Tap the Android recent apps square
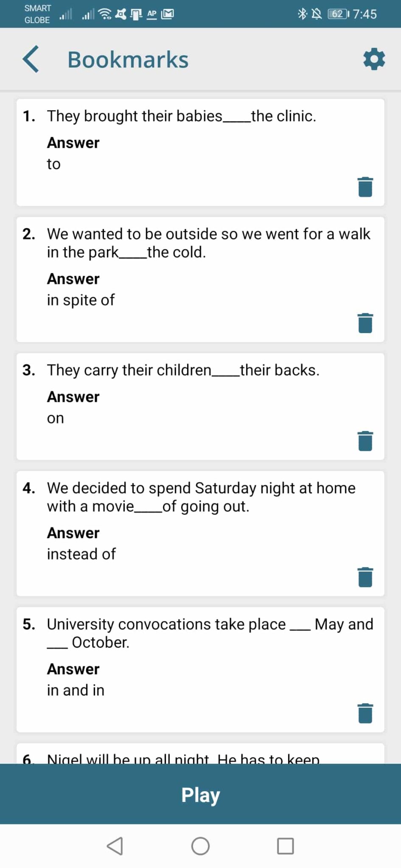The width and height of the screenshot is (401, 868). (x=285, y=846)
